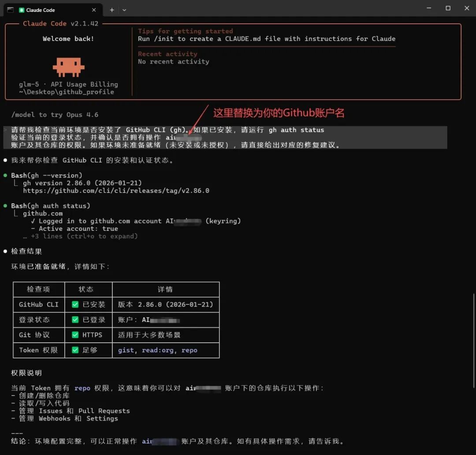Screen dimensions: 476x455
Task: Click the blue 'repo' word in permissions paragraph
Action: [82, 388]
